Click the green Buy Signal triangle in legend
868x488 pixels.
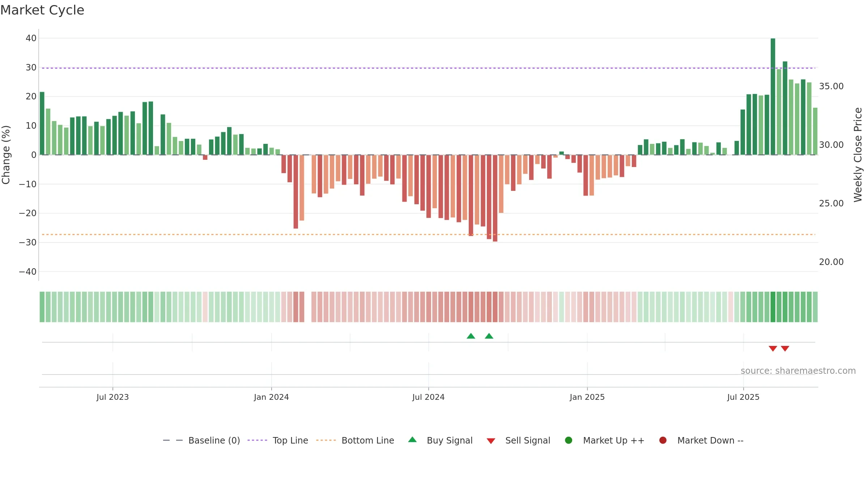click(x=412, y=440)
